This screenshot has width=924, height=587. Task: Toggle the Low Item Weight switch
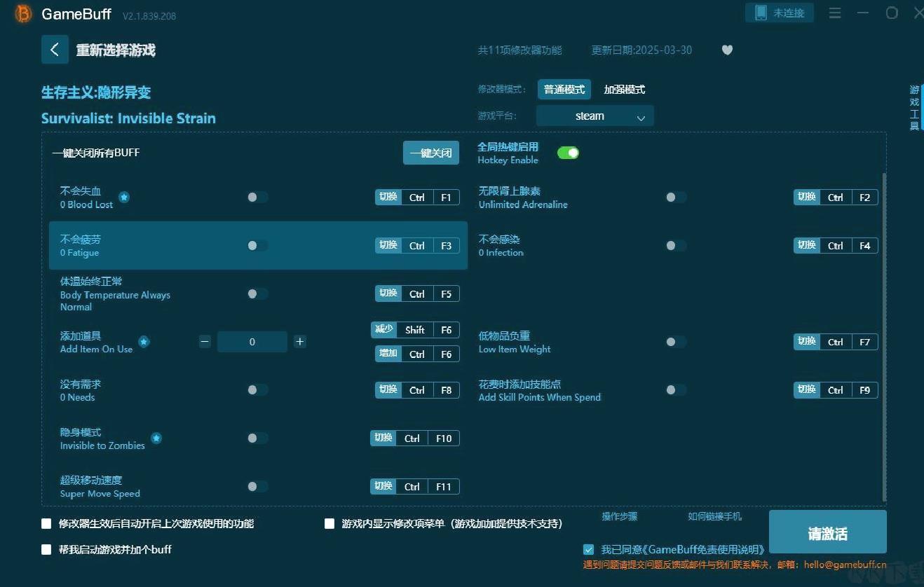[x=676, y=342]
